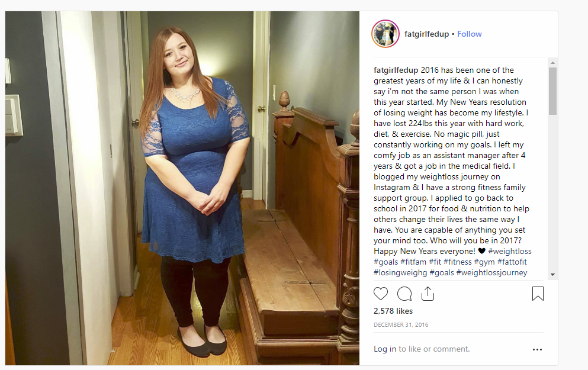Click the caption scrollbar thumb
Viewport: 588px width, 370px height.
tap(552, 91)
